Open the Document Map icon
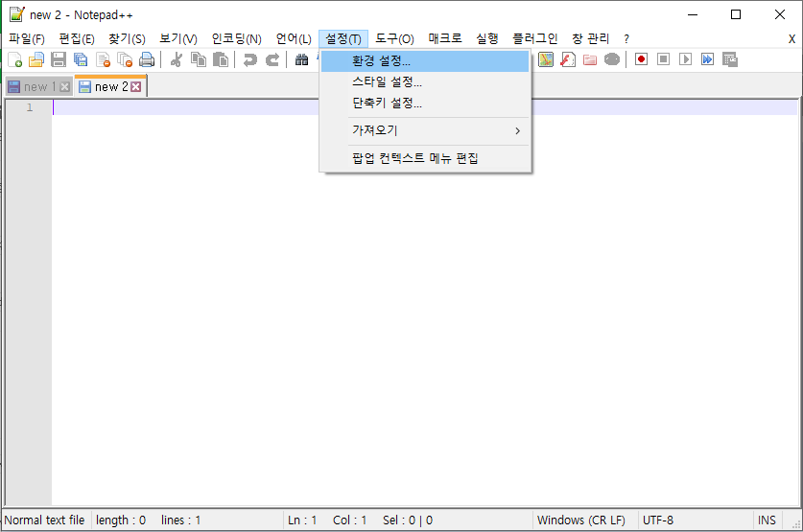The image size is (803, 532). [546, 59]
